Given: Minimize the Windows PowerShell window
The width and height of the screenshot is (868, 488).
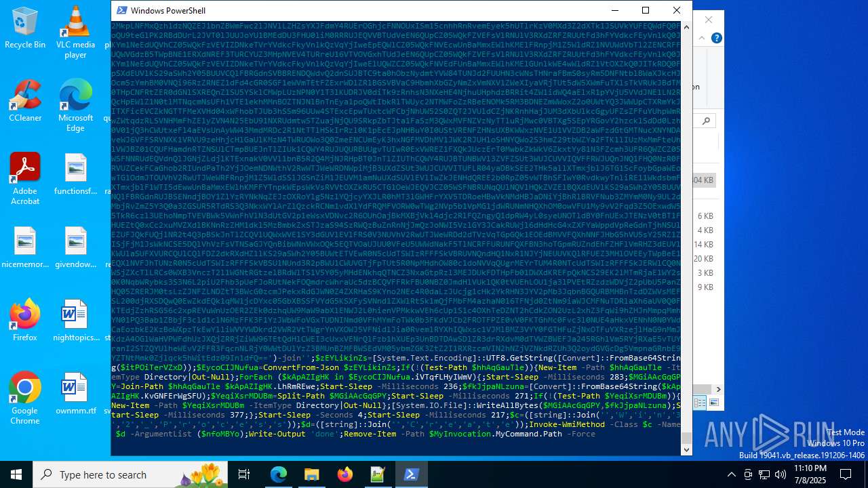Looking at the screenshot, I should point(615,10).
